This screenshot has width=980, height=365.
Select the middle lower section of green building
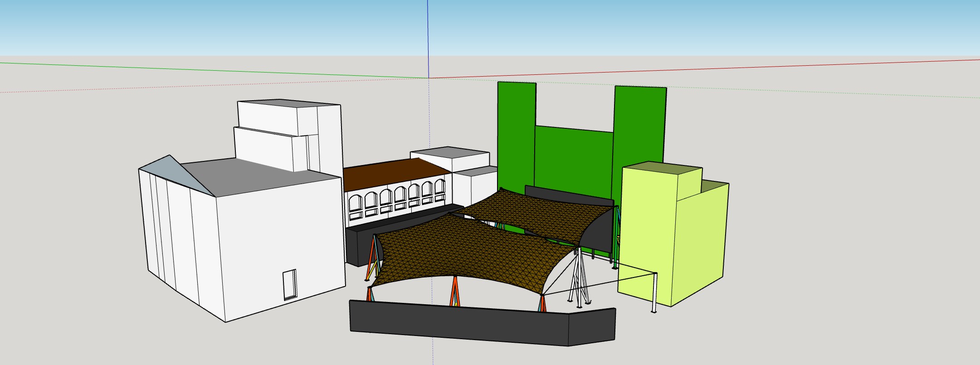click(x=574, y=161)
